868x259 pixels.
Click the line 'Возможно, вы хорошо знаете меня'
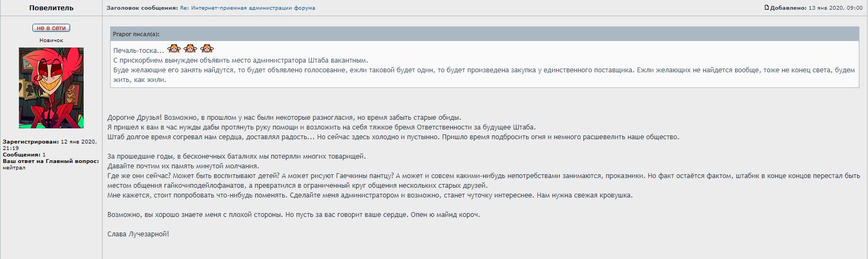coord(294,215)
